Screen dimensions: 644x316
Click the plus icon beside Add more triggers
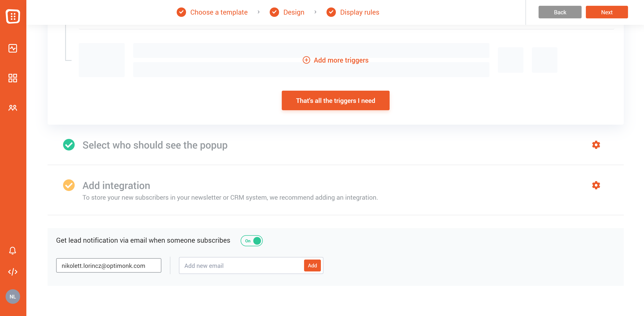click(306, 60)
